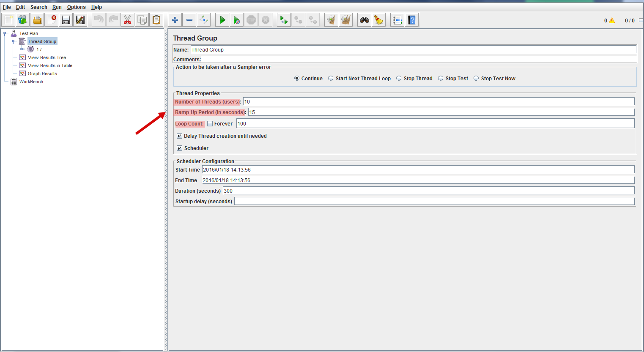Toggle the Scheduler checkbox
This screenshot has width=644, height=352.
[x=180, y=148]
